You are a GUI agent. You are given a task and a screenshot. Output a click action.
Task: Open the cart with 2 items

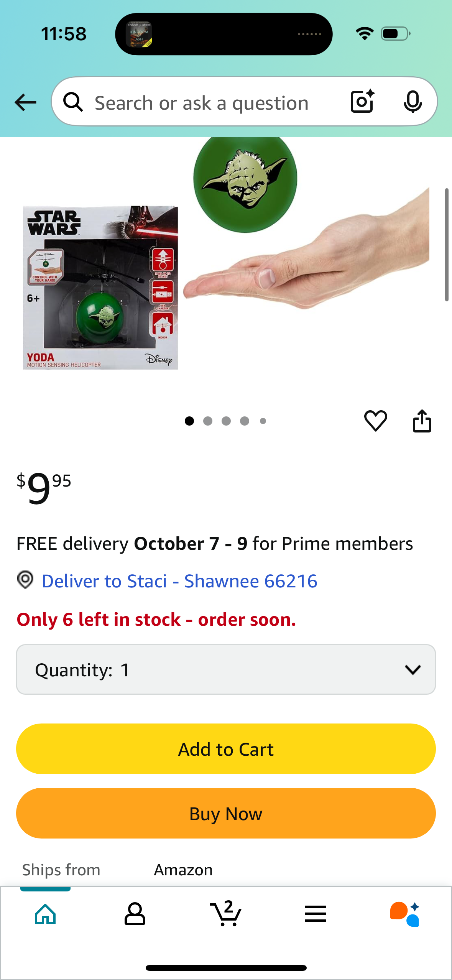225,913
